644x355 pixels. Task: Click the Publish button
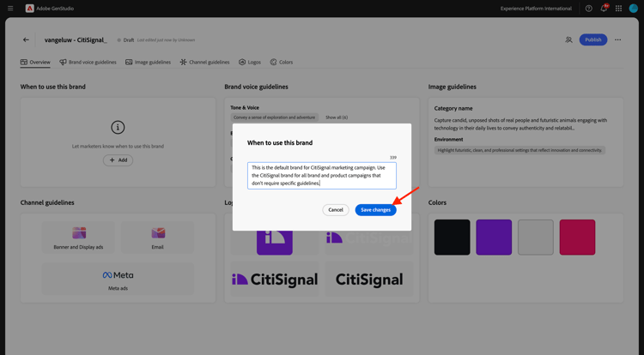click(x=593, y=39)
